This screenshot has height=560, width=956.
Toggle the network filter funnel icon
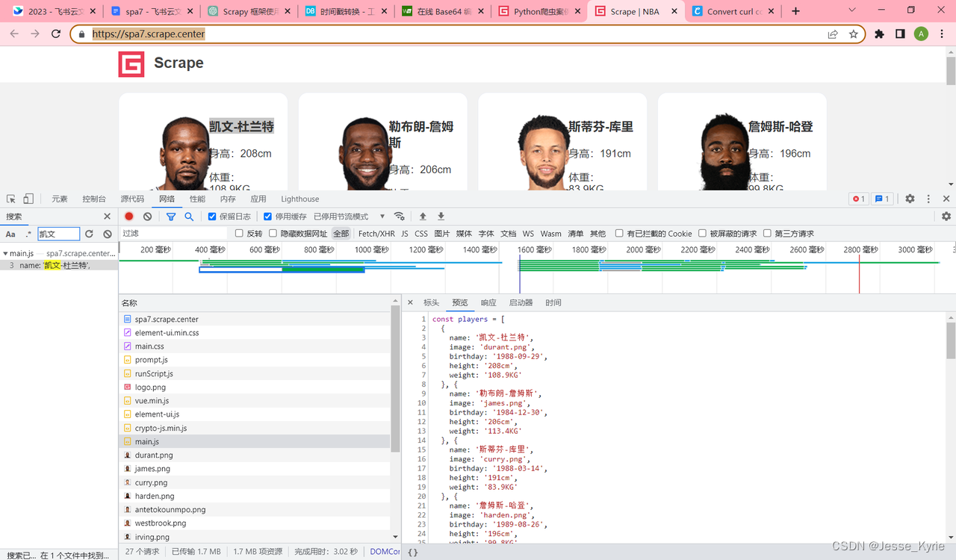pos(171,217)
